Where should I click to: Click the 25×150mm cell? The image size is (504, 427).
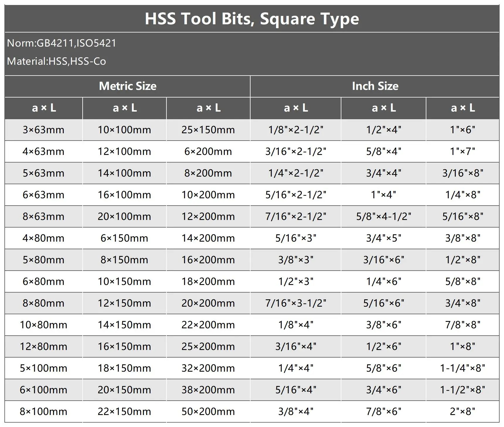(209, 130)
